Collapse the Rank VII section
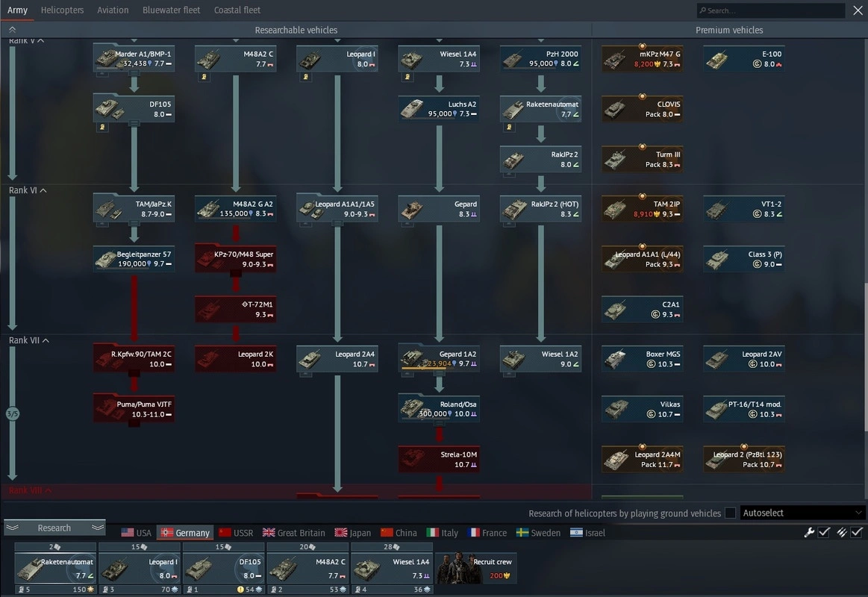Screen dimensions: 868x597 tap(46, 341)
